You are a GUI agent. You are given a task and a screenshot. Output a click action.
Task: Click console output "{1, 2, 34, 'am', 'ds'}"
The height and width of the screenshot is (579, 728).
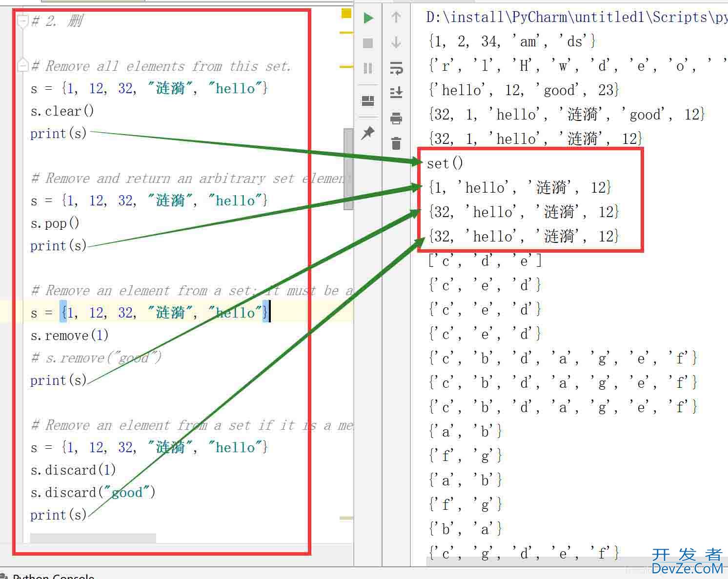pos(512,41)
